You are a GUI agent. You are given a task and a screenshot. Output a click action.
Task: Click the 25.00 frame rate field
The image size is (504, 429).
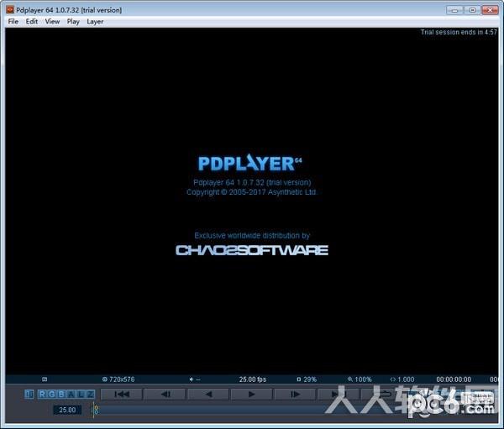pos(67,410)
